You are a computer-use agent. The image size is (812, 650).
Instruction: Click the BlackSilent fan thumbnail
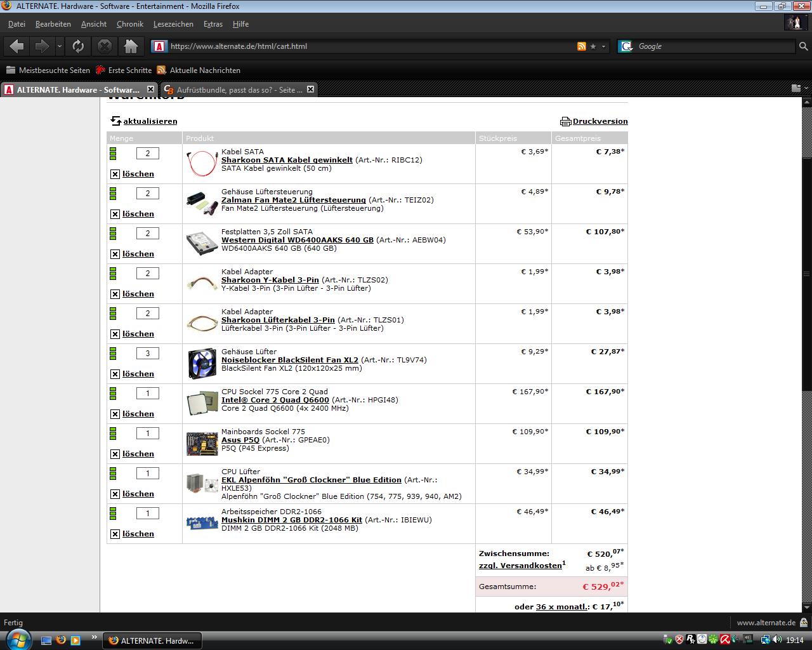tap(202, 364)
